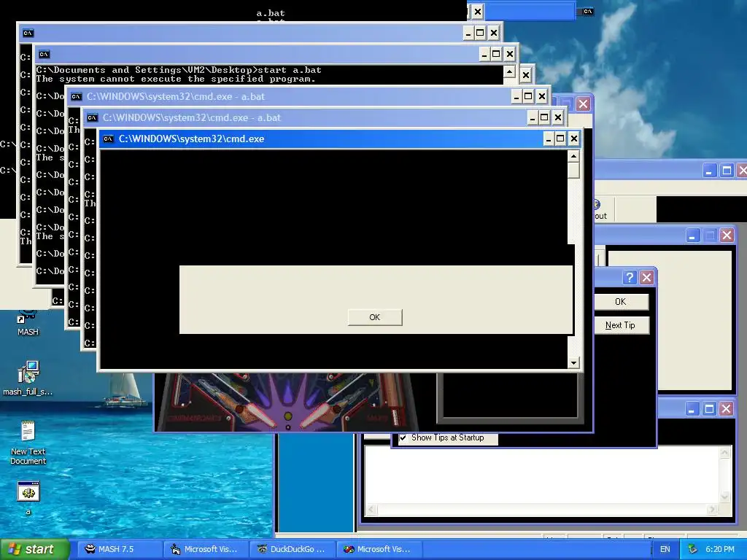Close the 'start a.bat' command window

point(510,54)
